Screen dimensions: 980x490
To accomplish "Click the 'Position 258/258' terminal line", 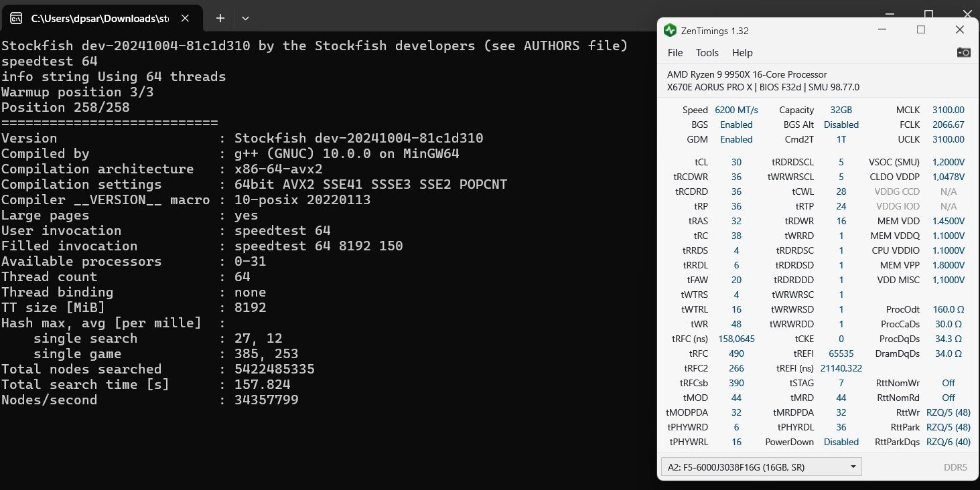I will pyautogui.click(x=66, y=108).
